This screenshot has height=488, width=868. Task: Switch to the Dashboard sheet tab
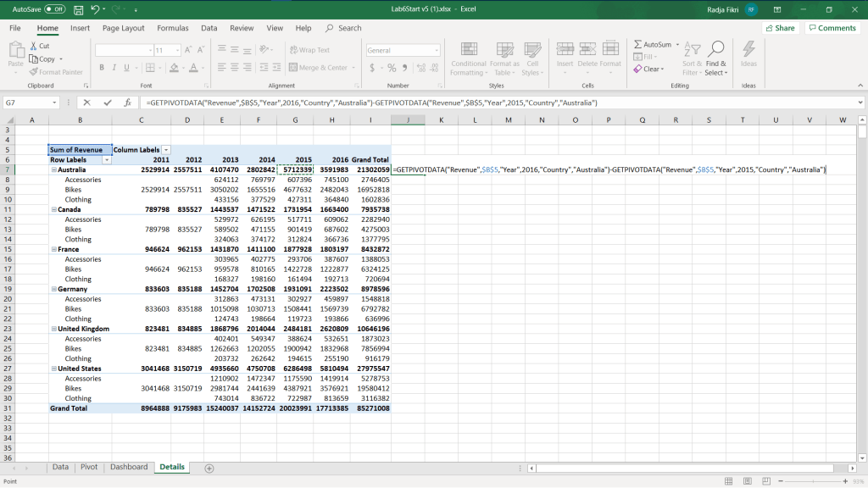click(129, 467)
